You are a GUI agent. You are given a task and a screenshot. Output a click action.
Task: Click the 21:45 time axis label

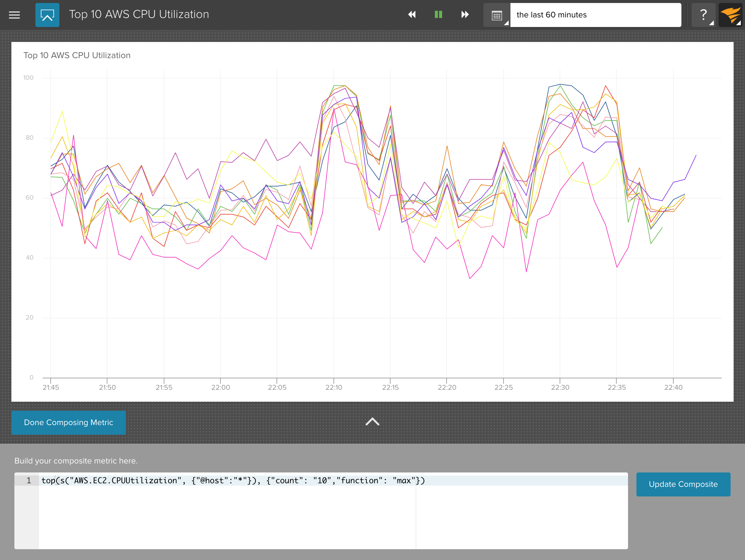[x=50, y=387]
